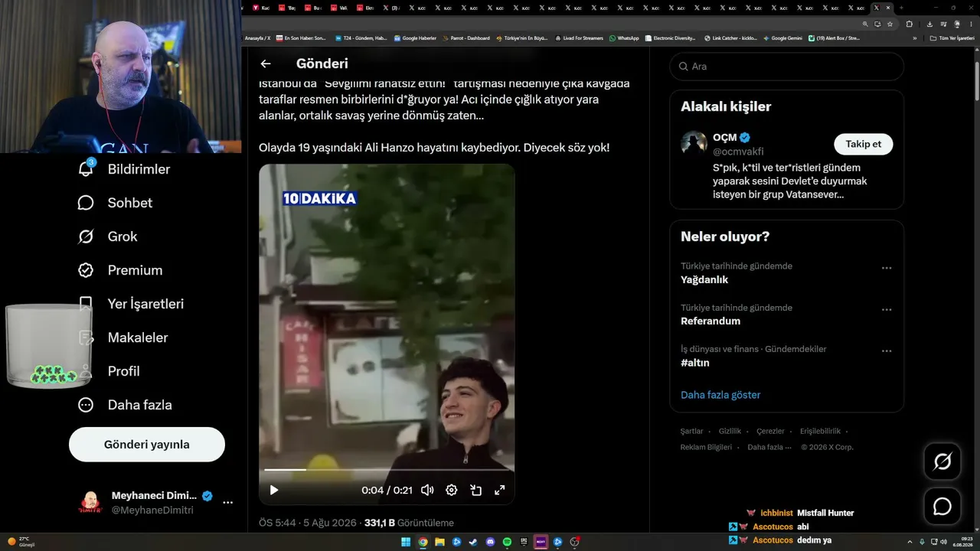Open the Çerezler footer link
980x551 pixels.
[770, 431]
